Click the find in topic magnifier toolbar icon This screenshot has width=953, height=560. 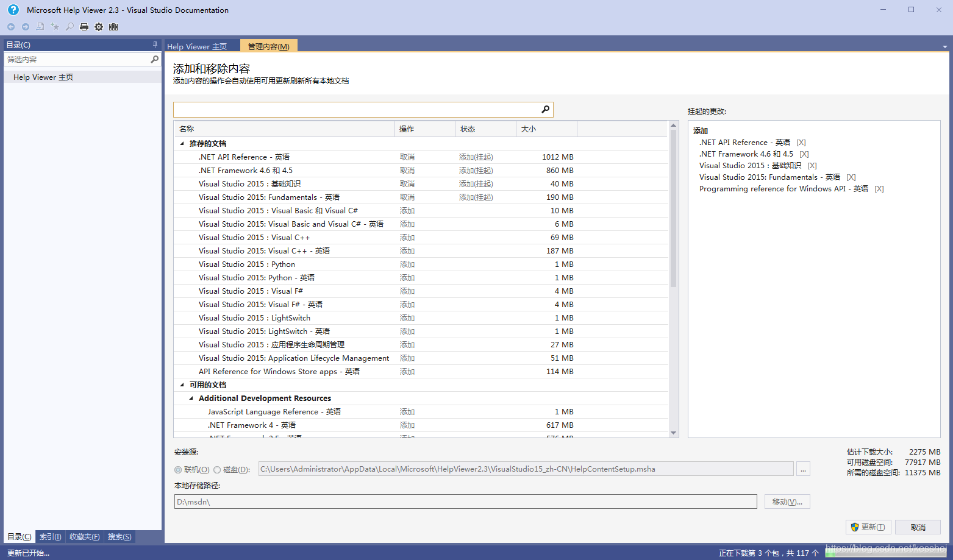(x=70, y=27)
